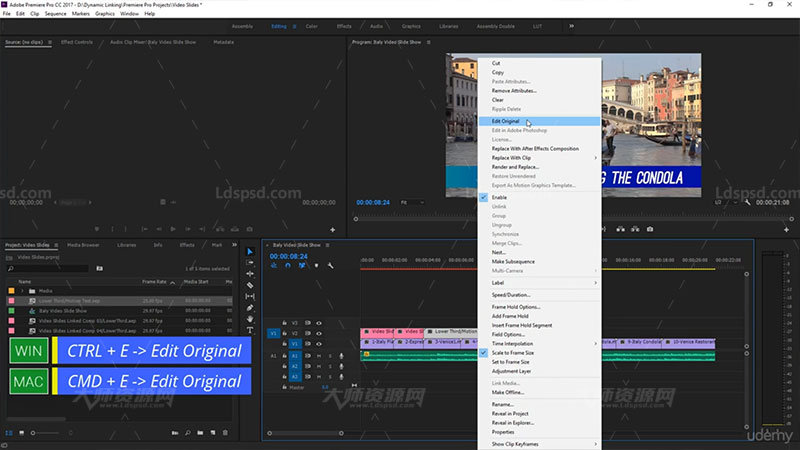Screen dimensions: 800x450
Task: Click Export Frame camera icon in Program monitor
Action: click(x=649, y=229)
